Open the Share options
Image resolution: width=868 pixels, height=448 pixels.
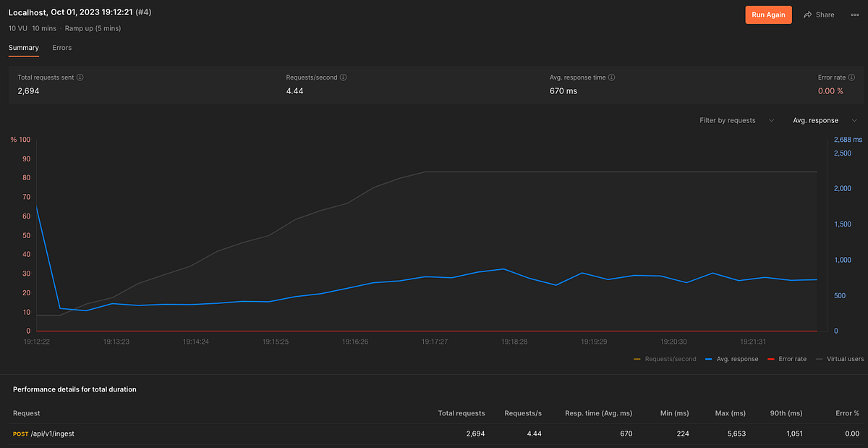coord(819,14)
